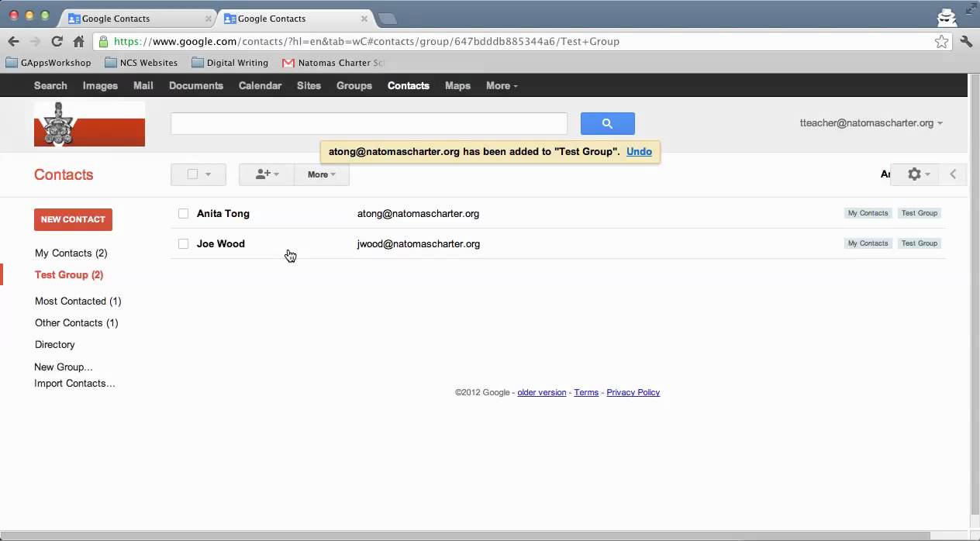Open Digital Writing bookmark folder
980x541 pixels.
tap(229, 63)
